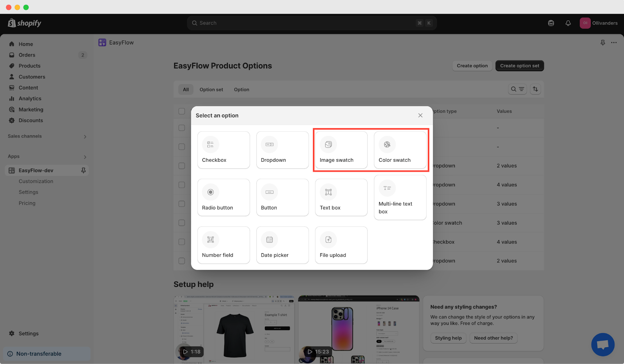Screen dimensions: 624x364
Task: Open the three-dot more menu
Action: [614, 42]
